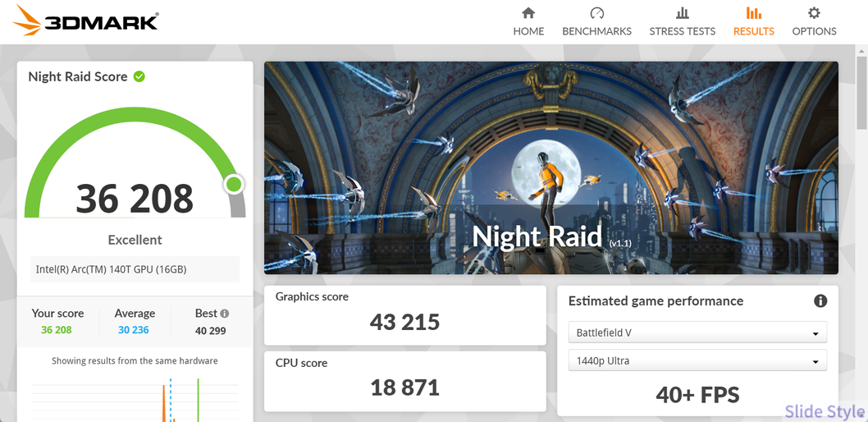This screenshot has height=422, width=868.
Task: Click the 3DMARK logo
Action: click(85, 21)
